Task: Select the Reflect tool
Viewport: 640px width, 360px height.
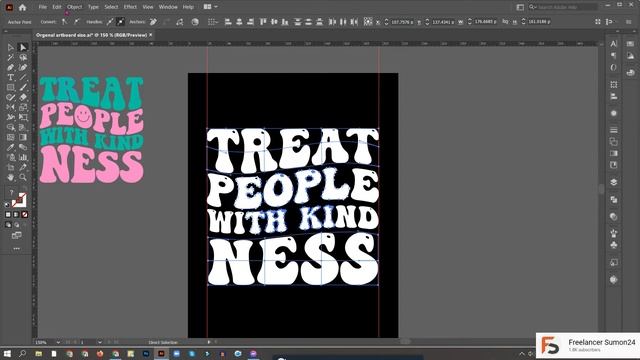Action: pyautogui.click(x=11, y=107)
